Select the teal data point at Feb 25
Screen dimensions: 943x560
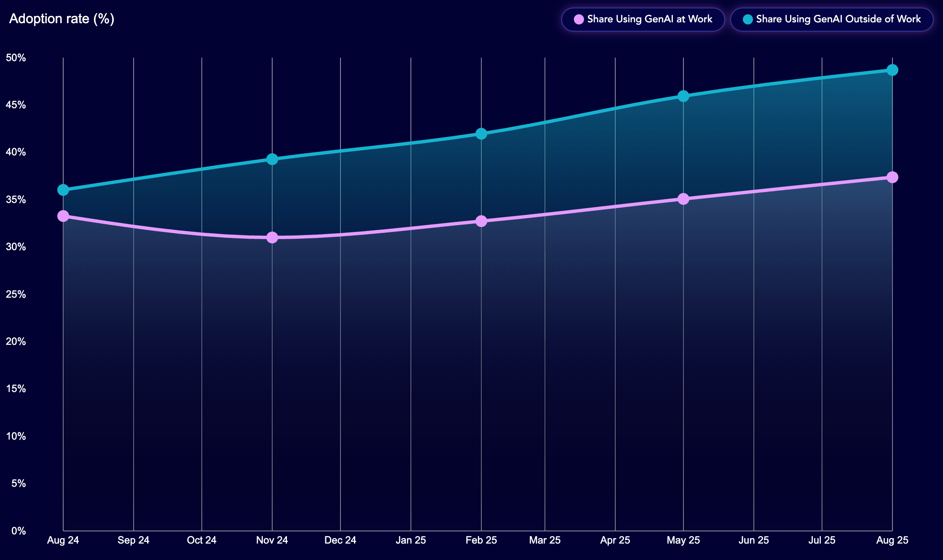[481, 134]
